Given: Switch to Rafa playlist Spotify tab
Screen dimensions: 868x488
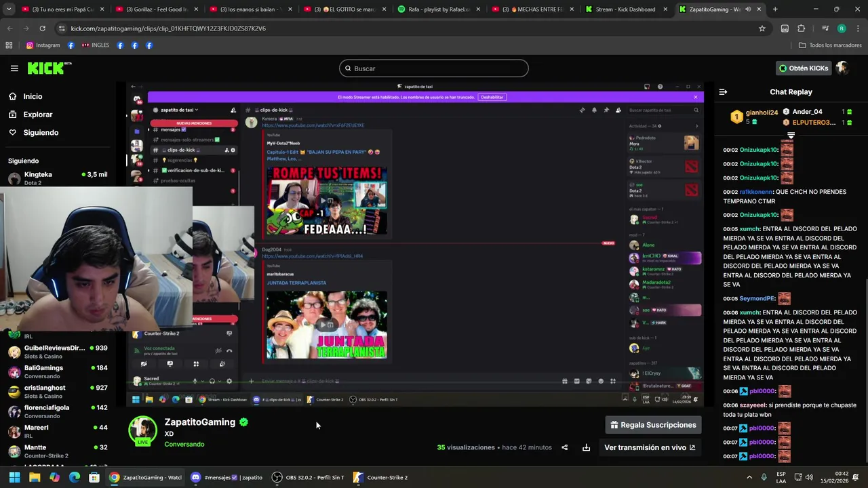Looking at the screenshot, I should tap(437, 9).
